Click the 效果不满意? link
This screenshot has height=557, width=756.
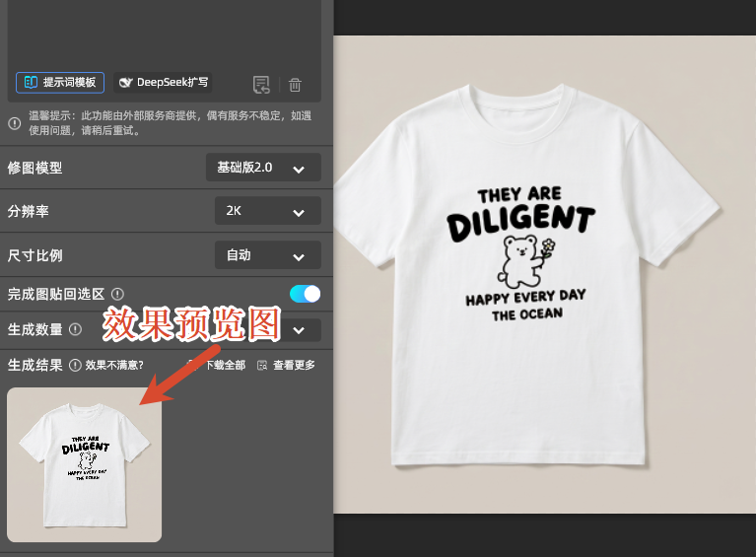(114, 365)
